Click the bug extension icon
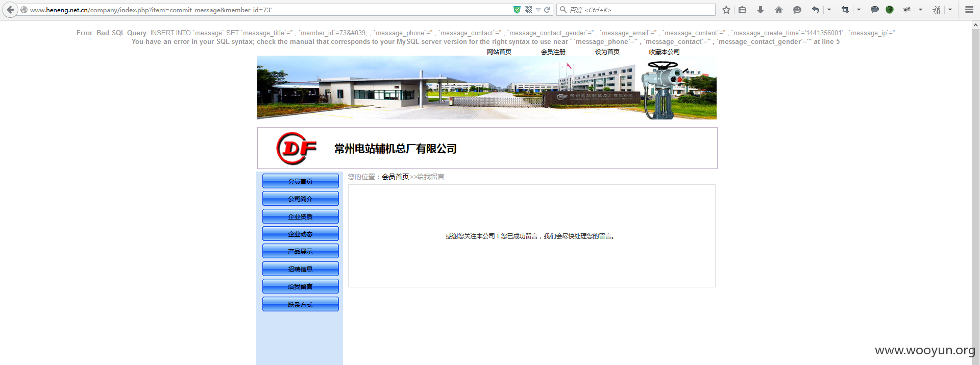 click(907, 10)
